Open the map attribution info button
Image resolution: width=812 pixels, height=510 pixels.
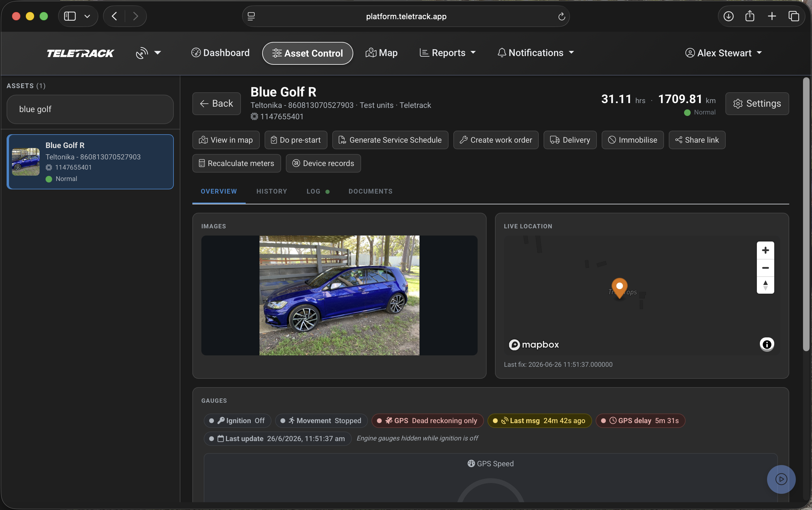[767, 344]
